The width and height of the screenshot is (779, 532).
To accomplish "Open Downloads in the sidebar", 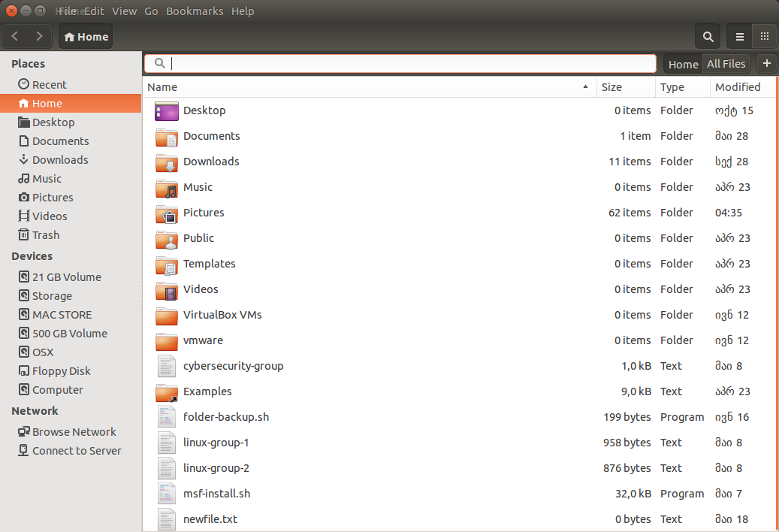I will pos(71,160).
